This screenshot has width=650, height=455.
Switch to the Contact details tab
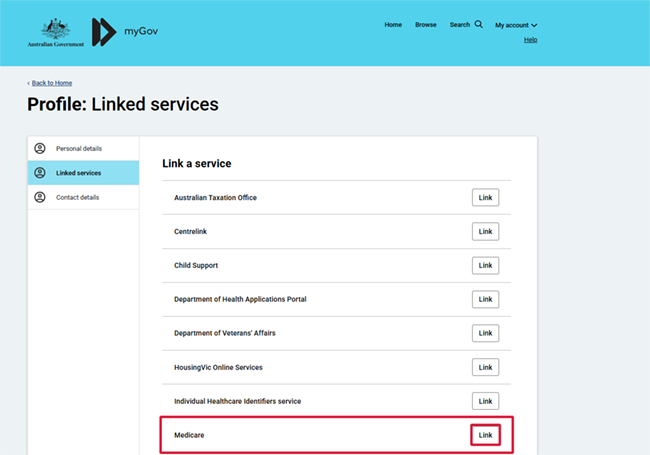click(x=77, y=197)
